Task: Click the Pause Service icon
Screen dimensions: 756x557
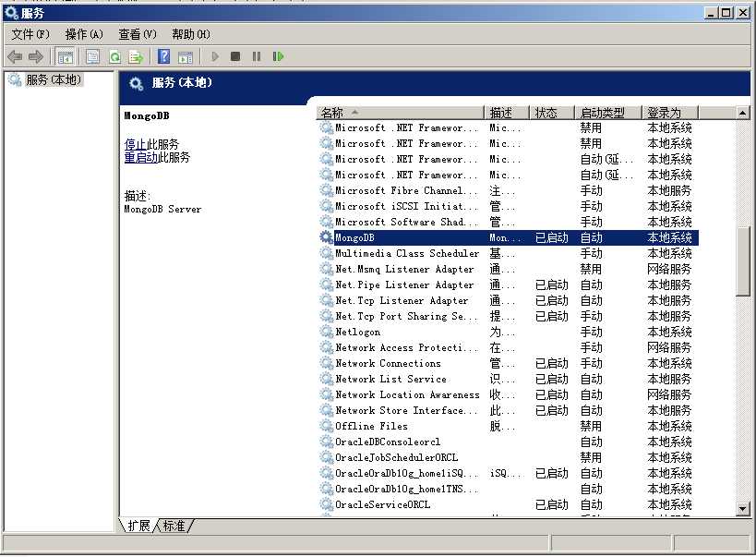Action: click(x=257, y=57)
